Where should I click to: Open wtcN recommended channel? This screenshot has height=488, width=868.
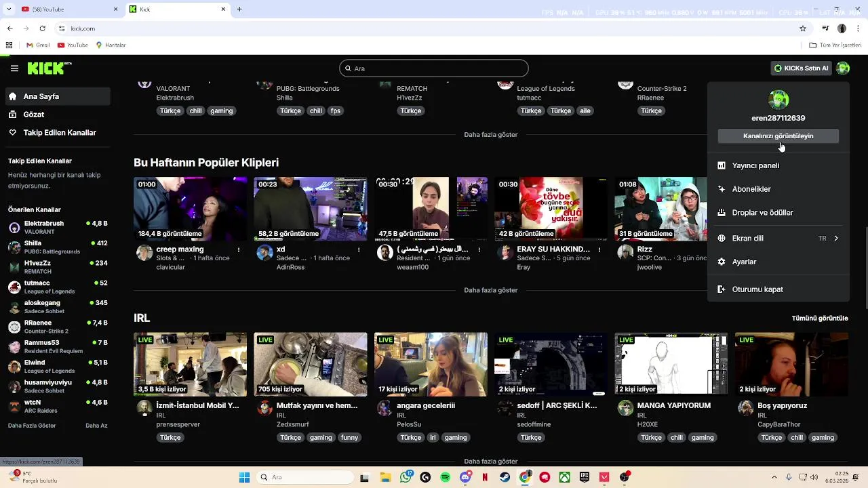58,406
